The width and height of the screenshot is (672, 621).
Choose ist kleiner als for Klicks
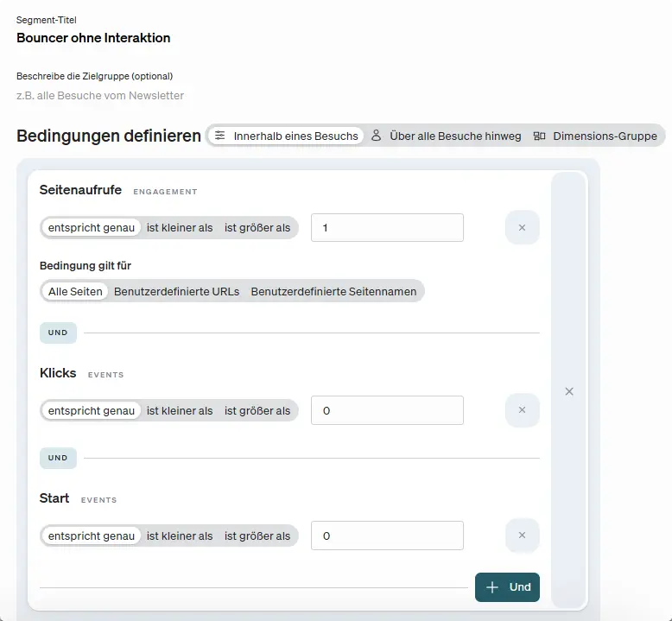click(x=180, y=410)
